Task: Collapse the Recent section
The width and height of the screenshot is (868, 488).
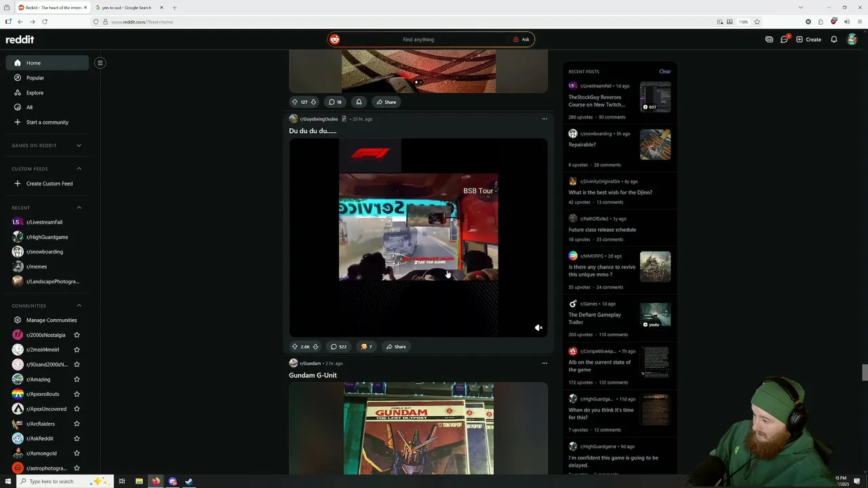Action: coord(79,207)
